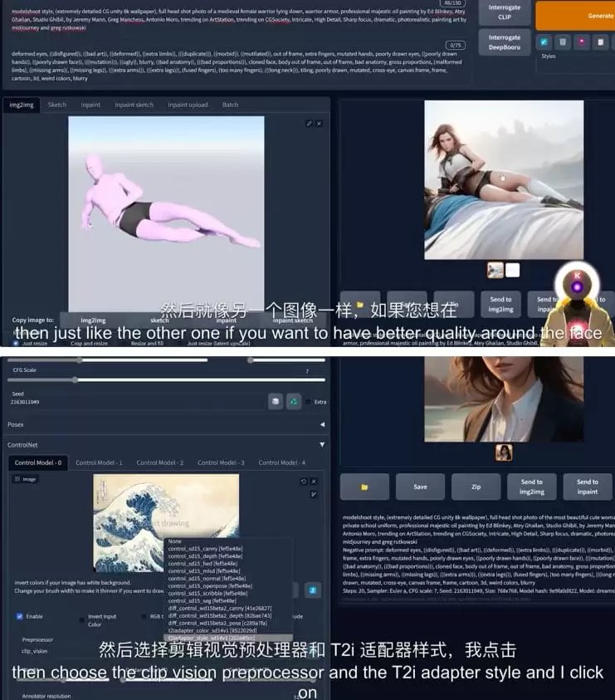Remove the wave image from ControlNet
Image resolution: width=615 pixels, height=700 pixels.
(x=314, y=482)
